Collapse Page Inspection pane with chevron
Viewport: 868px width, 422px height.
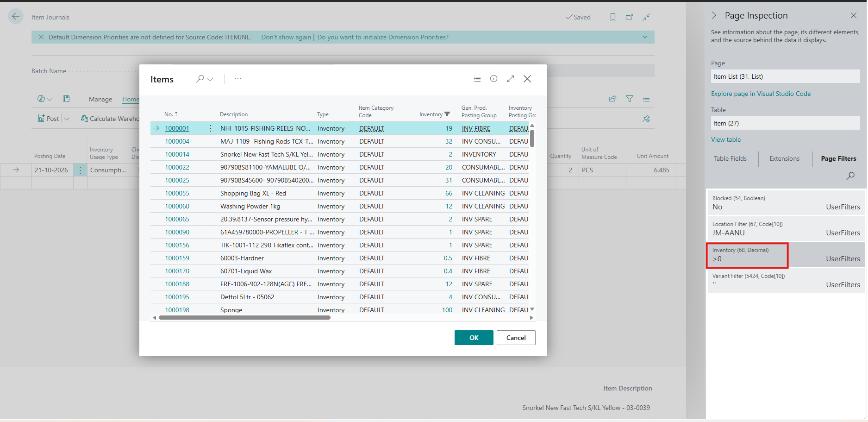point(714,15)
